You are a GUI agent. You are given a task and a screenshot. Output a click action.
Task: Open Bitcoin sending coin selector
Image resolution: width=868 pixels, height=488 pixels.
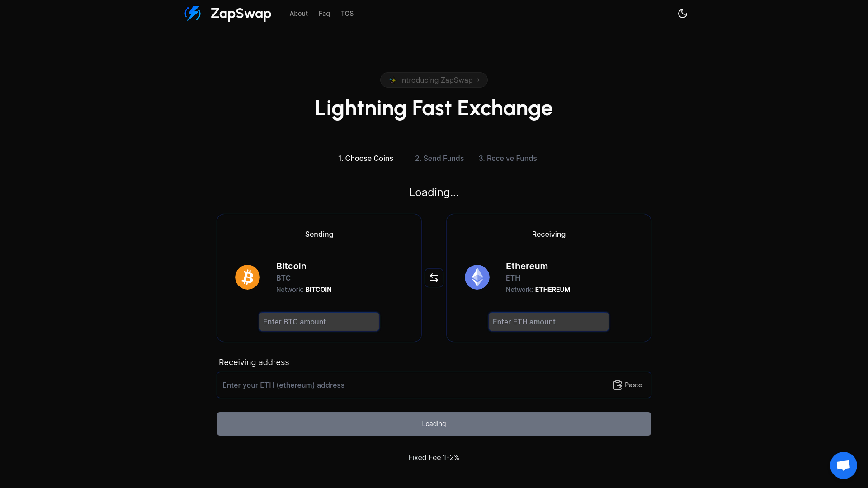pos(303,277)
